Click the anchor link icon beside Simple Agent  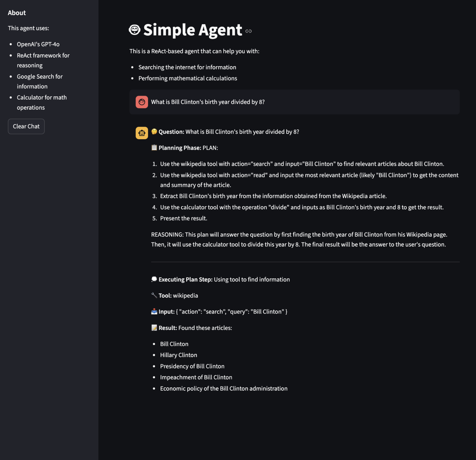click(249, 31)
